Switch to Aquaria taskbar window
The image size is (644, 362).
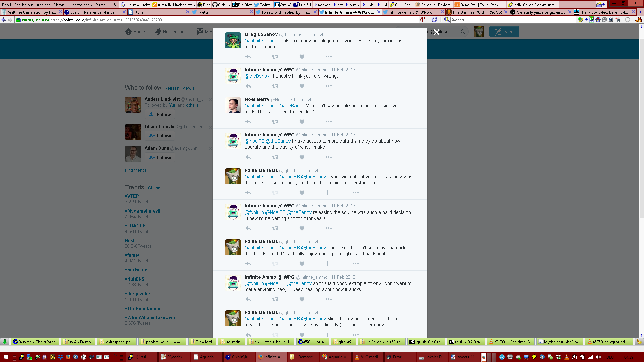[x=206, y=357]
